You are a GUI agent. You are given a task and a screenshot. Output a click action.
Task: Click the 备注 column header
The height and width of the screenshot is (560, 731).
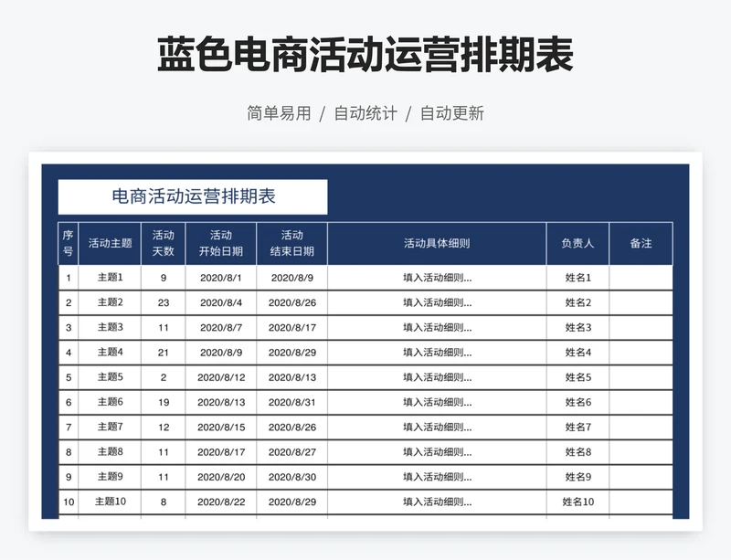(x=641, y=243)
